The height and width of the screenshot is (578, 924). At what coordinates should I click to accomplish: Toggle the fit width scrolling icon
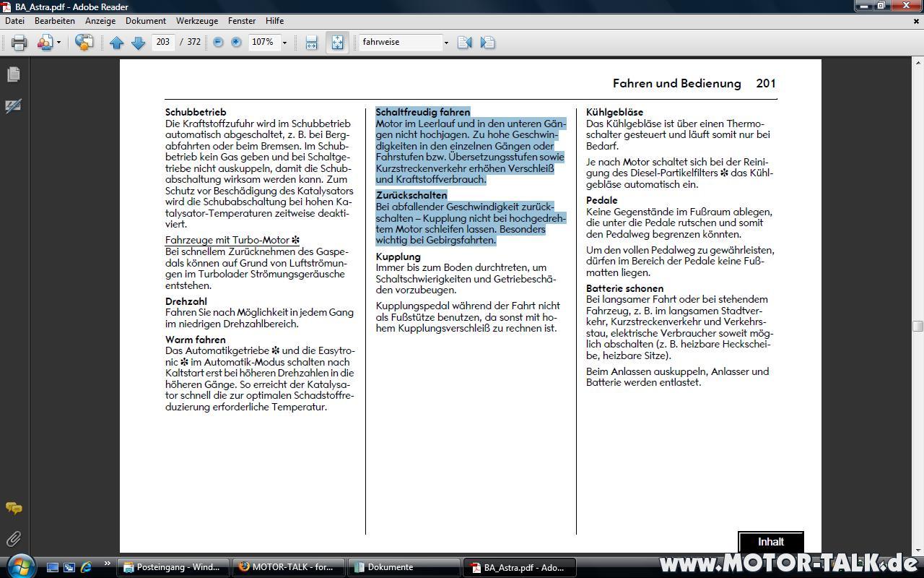tap(311, 43)
